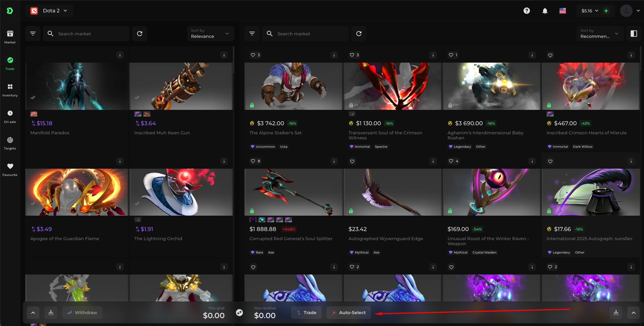Image resolution: width=644 pixels, height=326 pixels.
Task: Expand the You receive tray chevron
Action: tap(634, 313)
